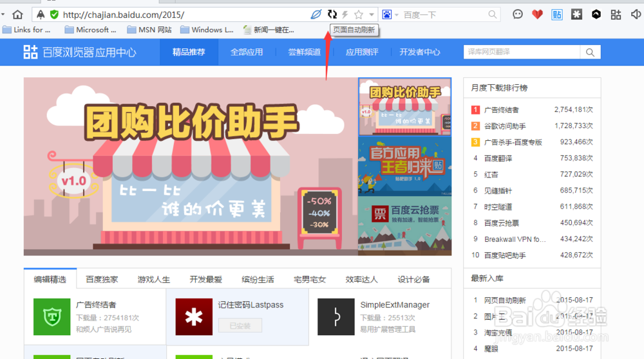Open the Windows L... bookmark folder

point(207,30)
